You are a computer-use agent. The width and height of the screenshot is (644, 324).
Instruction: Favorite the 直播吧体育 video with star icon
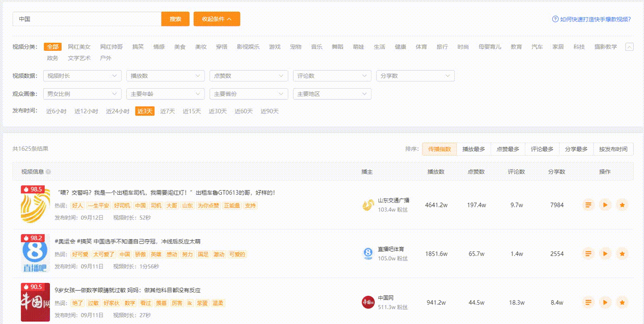click(622, 254)
